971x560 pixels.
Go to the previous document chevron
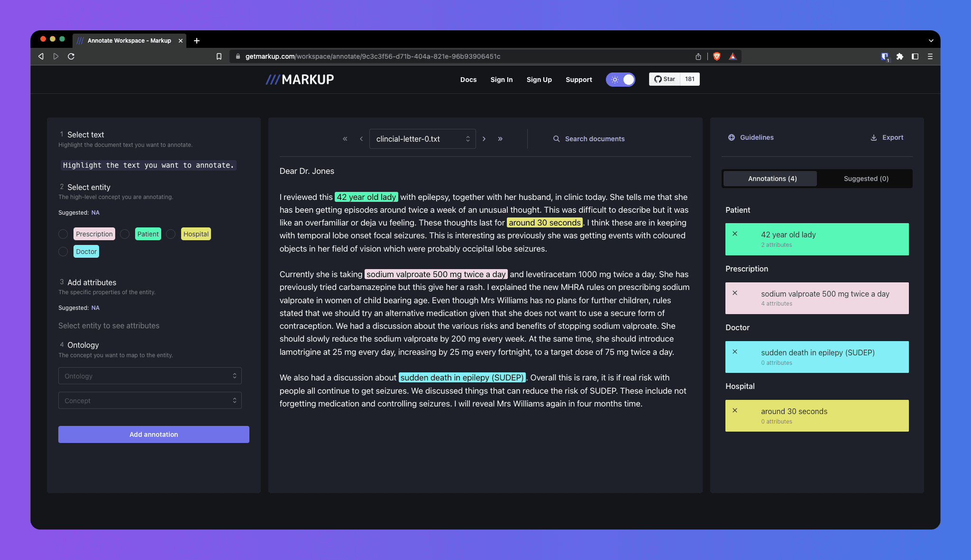[361, 139]
